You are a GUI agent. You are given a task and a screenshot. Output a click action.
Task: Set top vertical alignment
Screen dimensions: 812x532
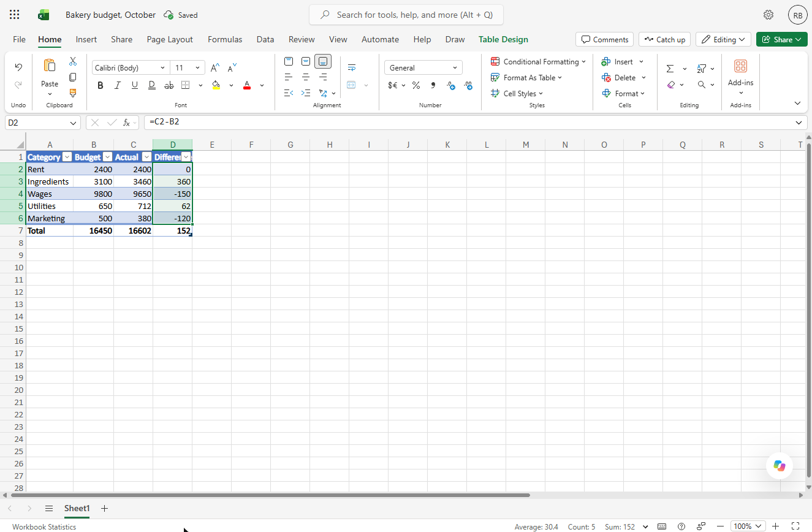pyautogui.click(x=289, y=61)
